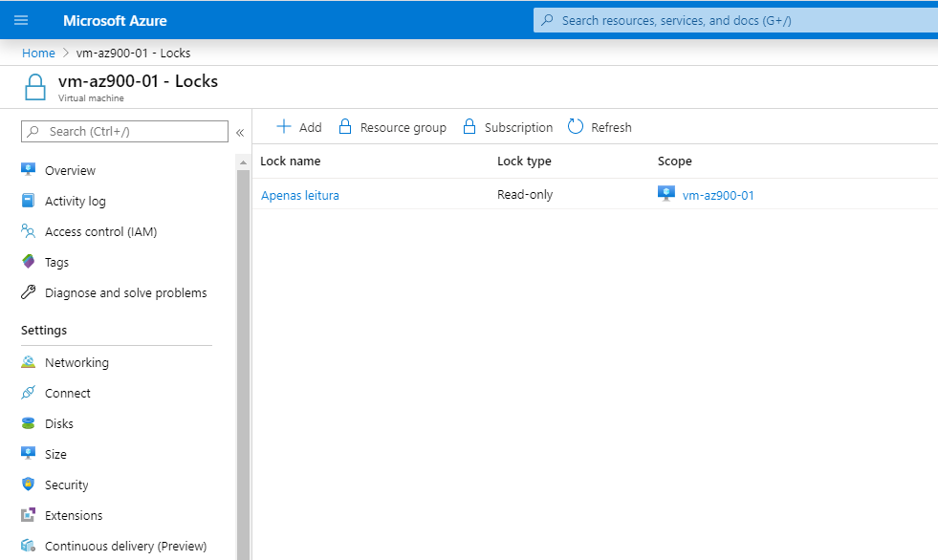The height and width of the screenshot is (560, 938).
Task: Refresh the locks list
Action: 600,127
